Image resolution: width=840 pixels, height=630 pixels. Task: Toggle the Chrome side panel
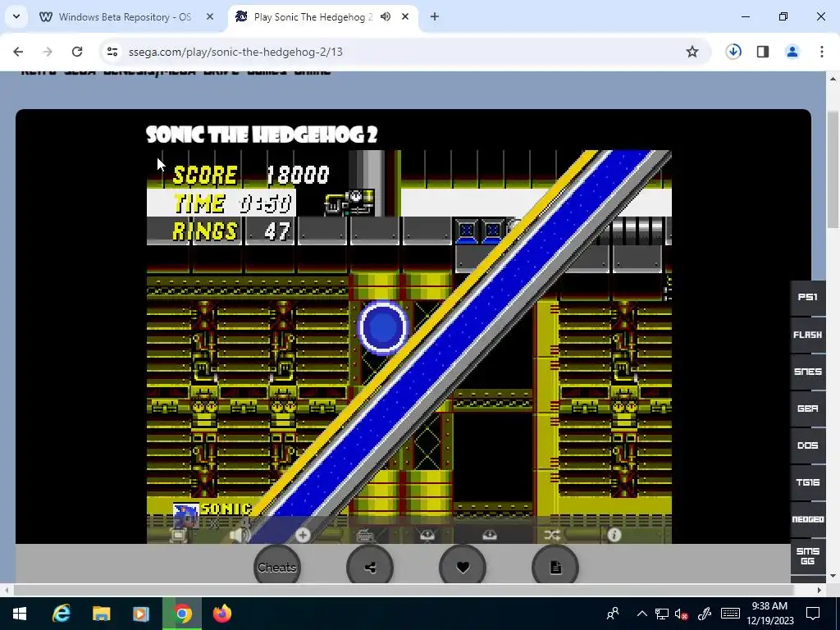(x=763, y=52)
